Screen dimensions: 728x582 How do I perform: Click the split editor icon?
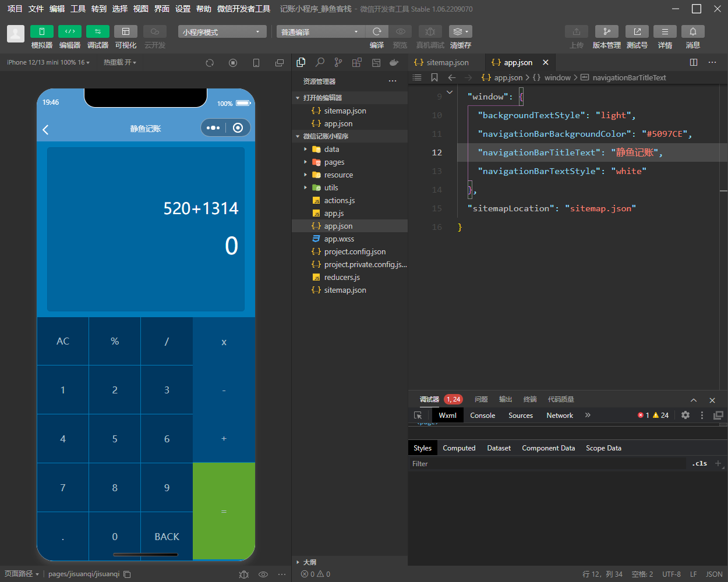pyautogui.click(x=694, y=62)
